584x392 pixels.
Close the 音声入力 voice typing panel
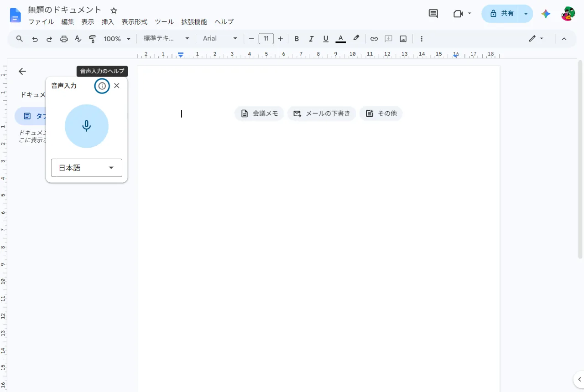click(x=117, y=86)
